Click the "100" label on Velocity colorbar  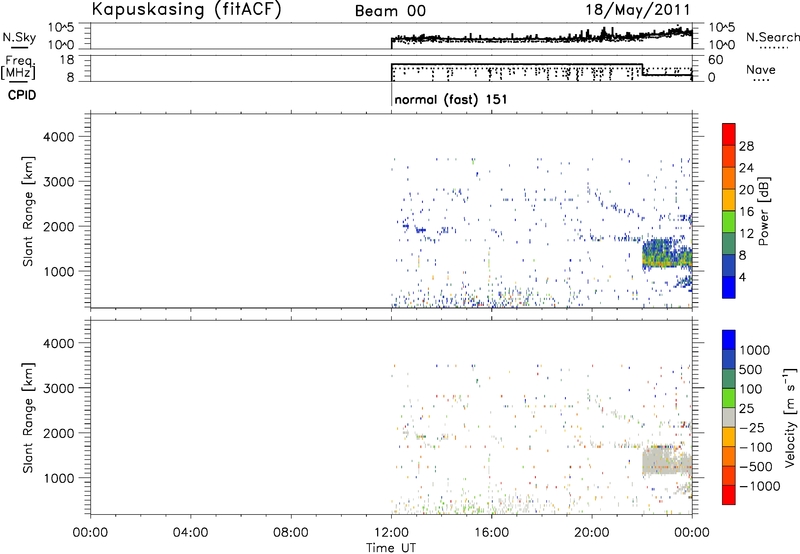tap(751, 389)
